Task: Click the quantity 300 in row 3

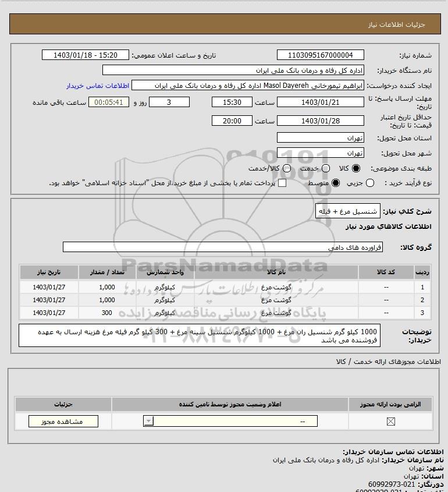Action: click(x=107, y=313)
